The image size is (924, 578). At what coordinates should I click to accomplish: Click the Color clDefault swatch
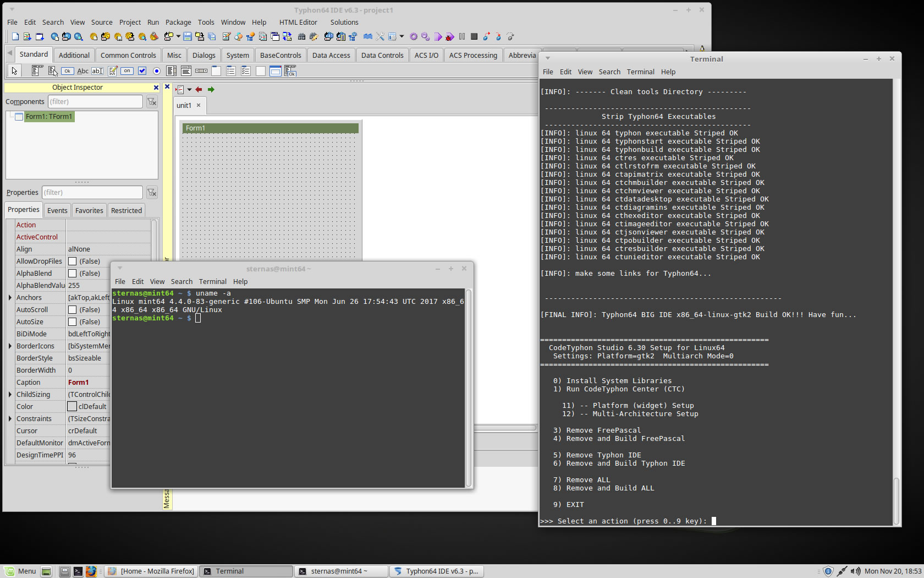point(72,407)
